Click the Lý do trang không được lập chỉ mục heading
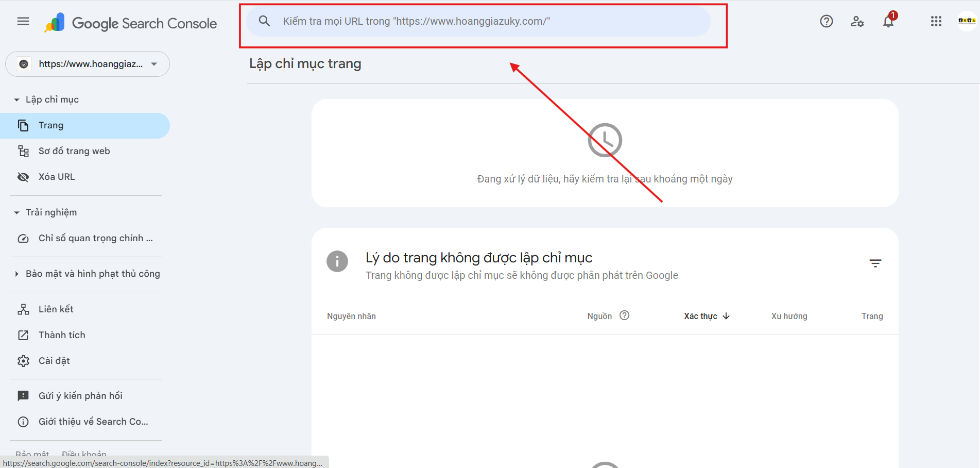This screenshot has width=980, height=468. (x=479, y=258)
